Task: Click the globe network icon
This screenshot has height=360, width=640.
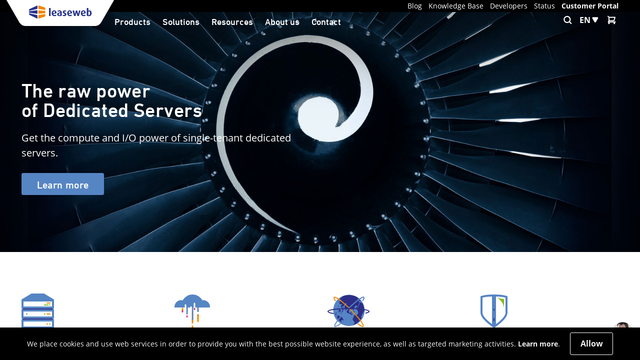Action: [348, 311]
